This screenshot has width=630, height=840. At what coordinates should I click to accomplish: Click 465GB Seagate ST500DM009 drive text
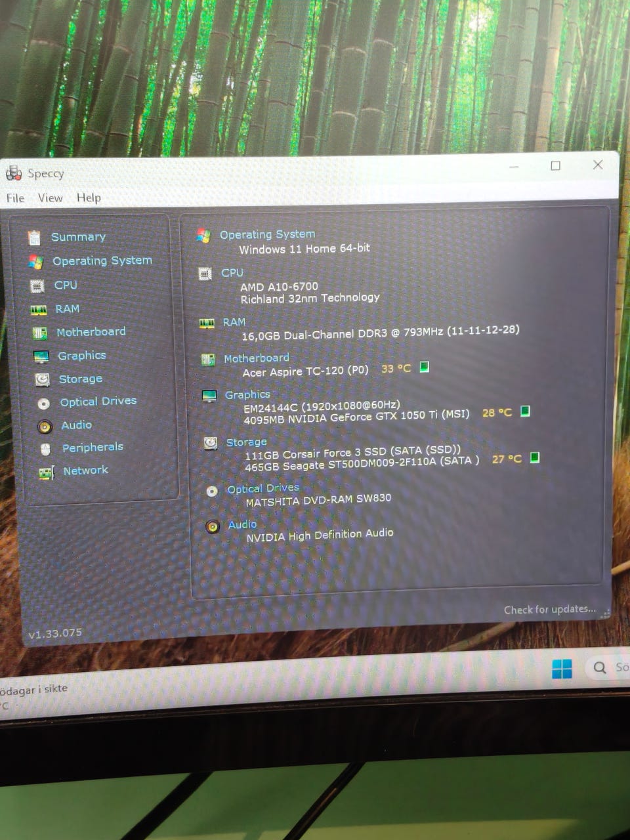coord(362,463)
